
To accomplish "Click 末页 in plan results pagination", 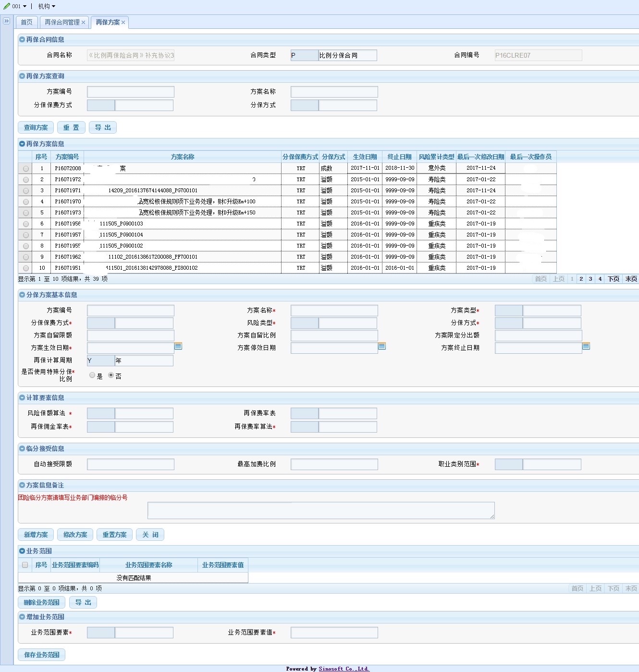I will [631, 279].
